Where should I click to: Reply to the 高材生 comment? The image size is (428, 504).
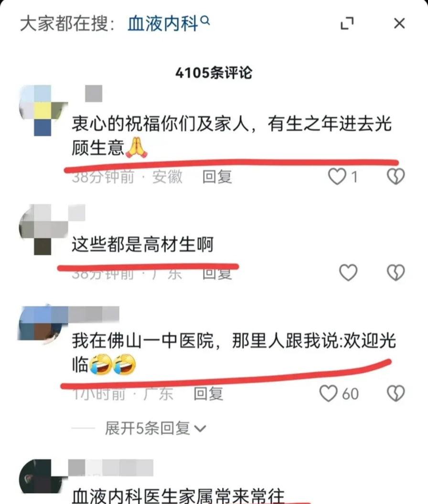click(217, 274)
